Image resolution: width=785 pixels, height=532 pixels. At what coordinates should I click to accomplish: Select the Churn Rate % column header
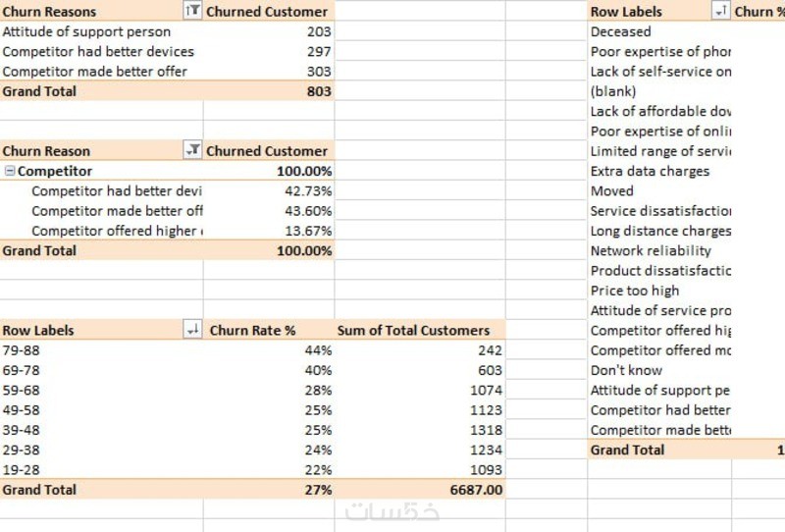click(x=253, y=331)
